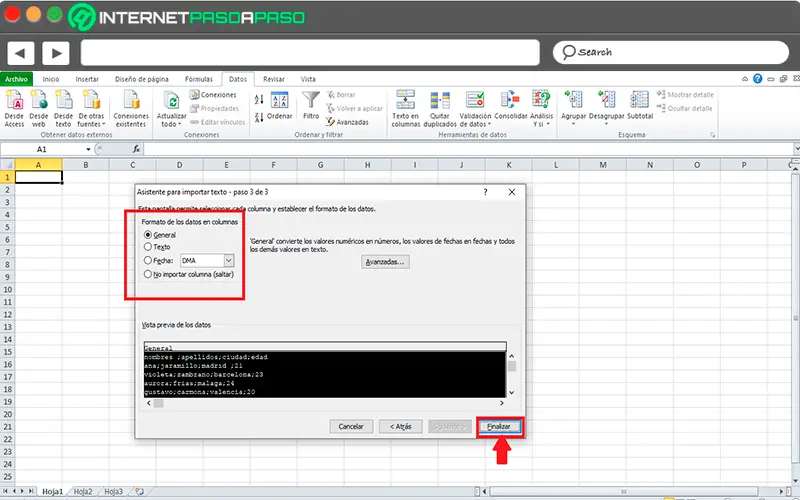Select the Hoja3 sheet tab
The width and height of the screenshot is (800, 500).
point(114,492)
